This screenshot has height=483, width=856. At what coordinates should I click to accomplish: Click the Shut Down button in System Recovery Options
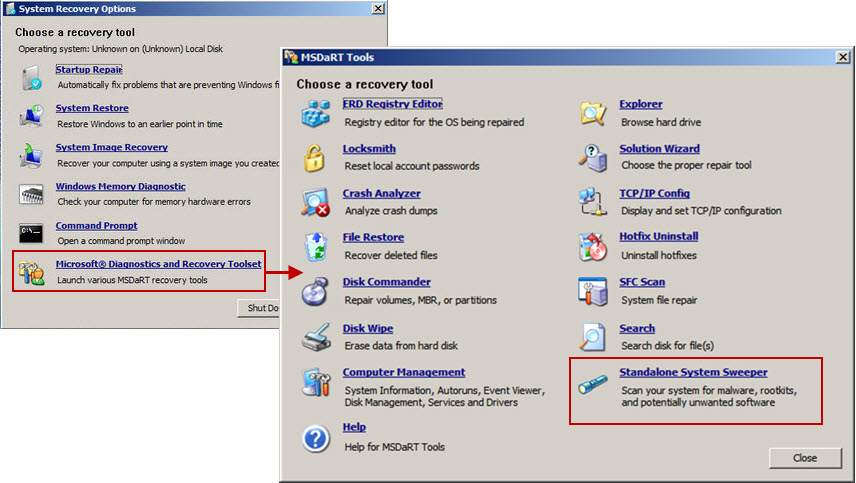259,308
